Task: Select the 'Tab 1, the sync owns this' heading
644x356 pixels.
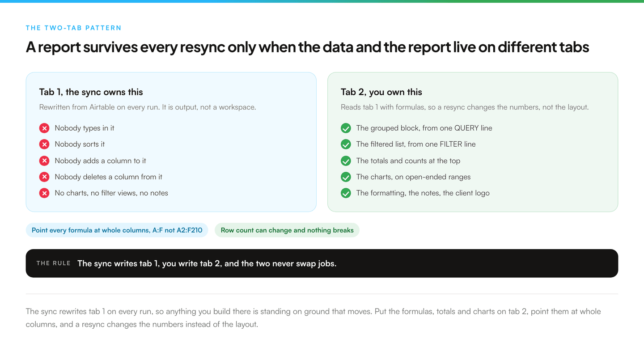Action: (91, 92)
